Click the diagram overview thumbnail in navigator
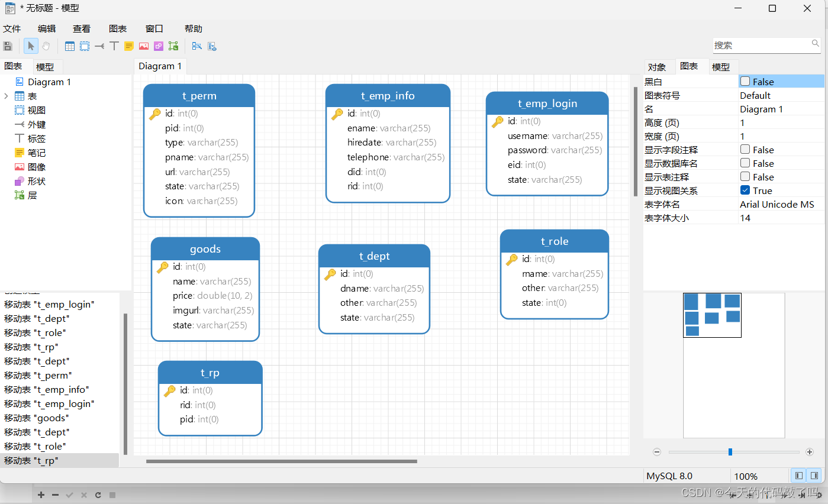The image size is (828, 504). pyautogui.click(x=712, y=315)
